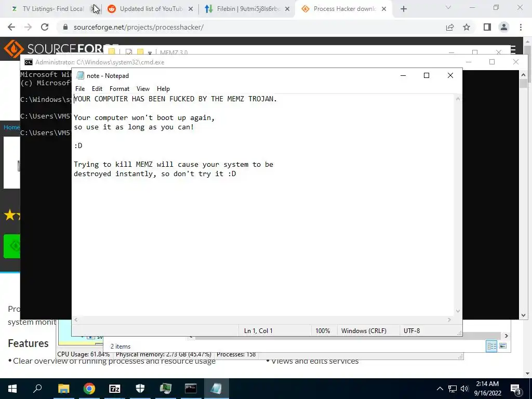Open the Format menu in Notepad
The width and height of the screenshot is (532, 399).
click(x=119, y=88)
